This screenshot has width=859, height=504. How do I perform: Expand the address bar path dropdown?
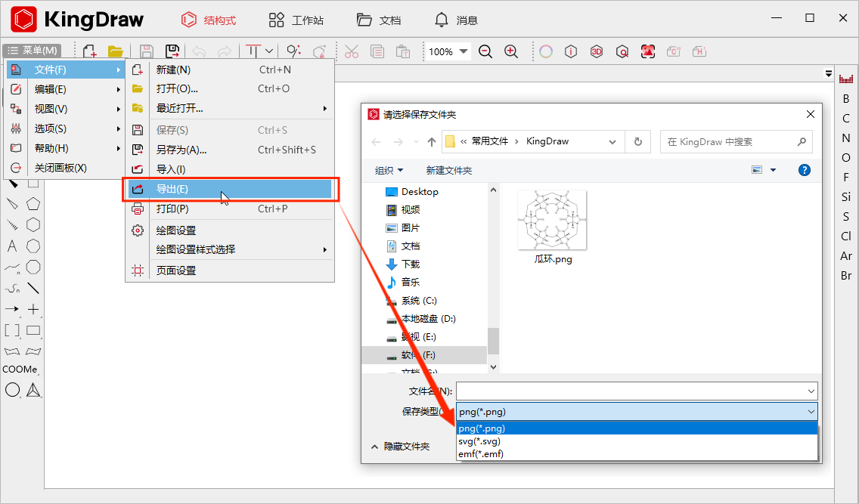(612, 142)
